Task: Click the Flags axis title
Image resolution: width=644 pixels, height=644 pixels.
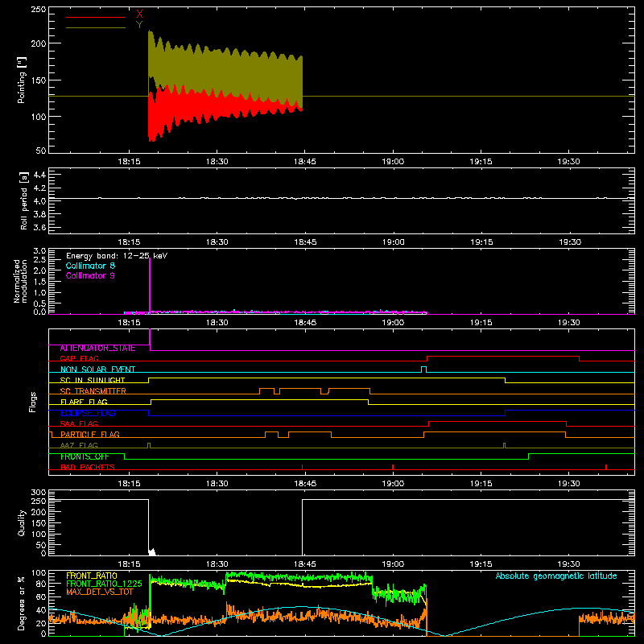Action: 32,402
